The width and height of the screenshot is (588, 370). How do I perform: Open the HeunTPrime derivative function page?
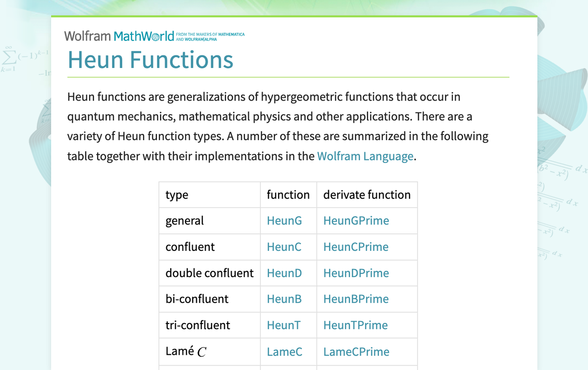pyautogui.click(x=355, y=325)
